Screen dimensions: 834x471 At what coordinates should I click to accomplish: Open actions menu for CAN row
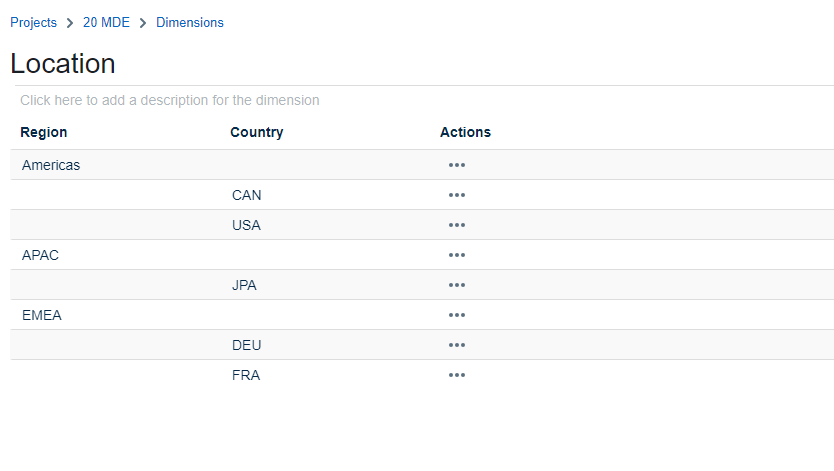coord(457,195)
